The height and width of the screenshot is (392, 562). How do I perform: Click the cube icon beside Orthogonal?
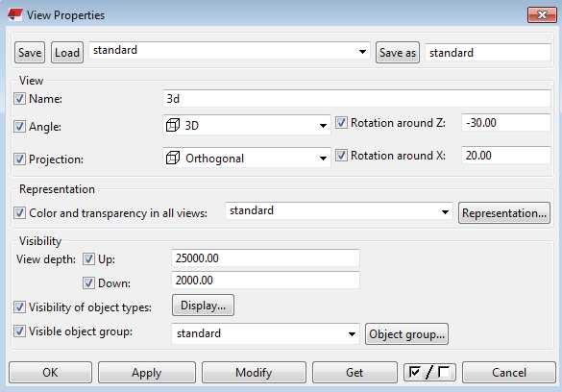coord(173,158)
